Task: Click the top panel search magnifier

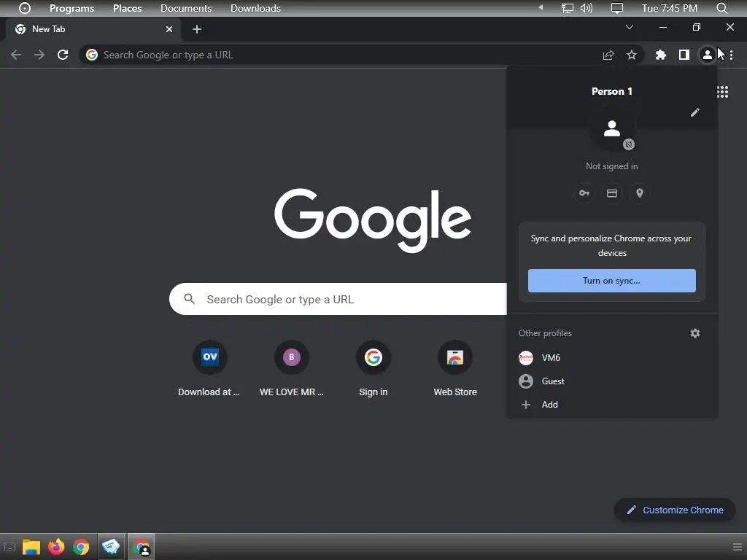Action: click(721, 8)
